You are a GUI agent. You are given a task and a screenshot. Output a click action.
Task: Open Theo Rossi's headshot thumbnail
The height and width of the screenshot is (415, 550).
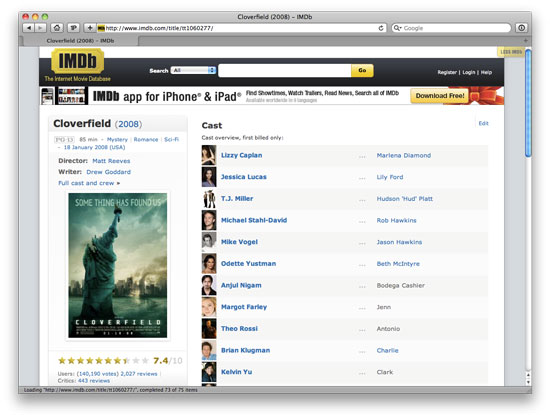209,328
